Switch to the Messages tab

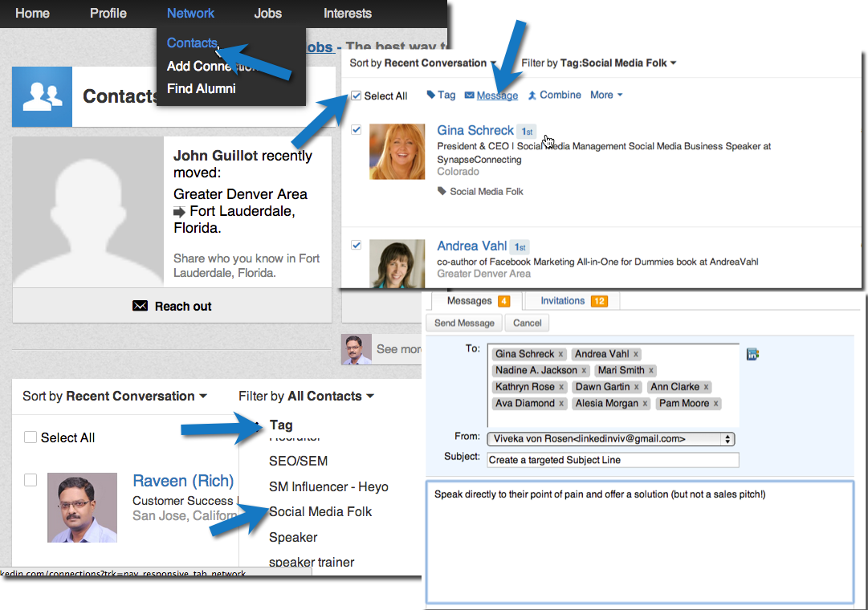[x=477, y=300]
